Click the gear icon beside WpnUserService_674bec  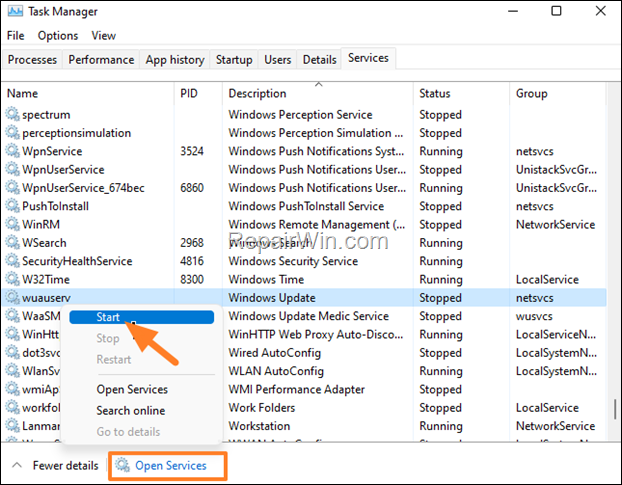(12, 188)
